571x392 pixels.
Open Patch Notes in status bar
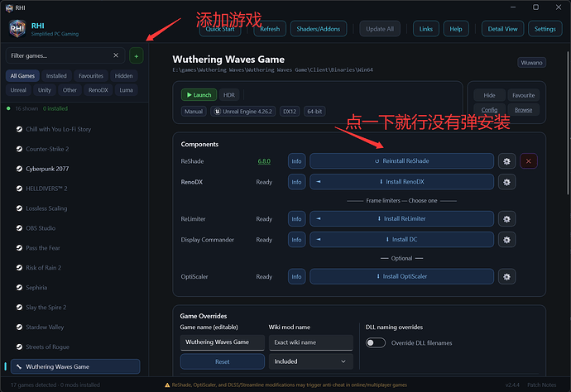click(x=541, y=385)
